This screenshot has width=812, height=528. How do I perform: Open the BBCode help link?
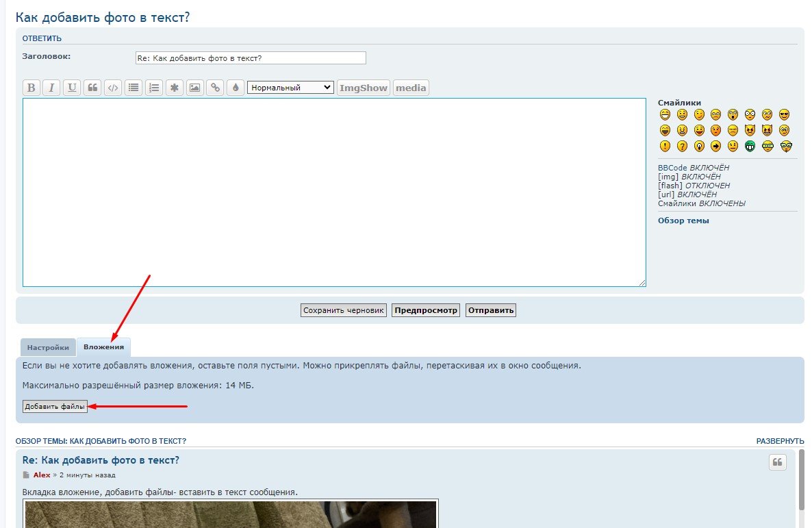coord(672,168)
